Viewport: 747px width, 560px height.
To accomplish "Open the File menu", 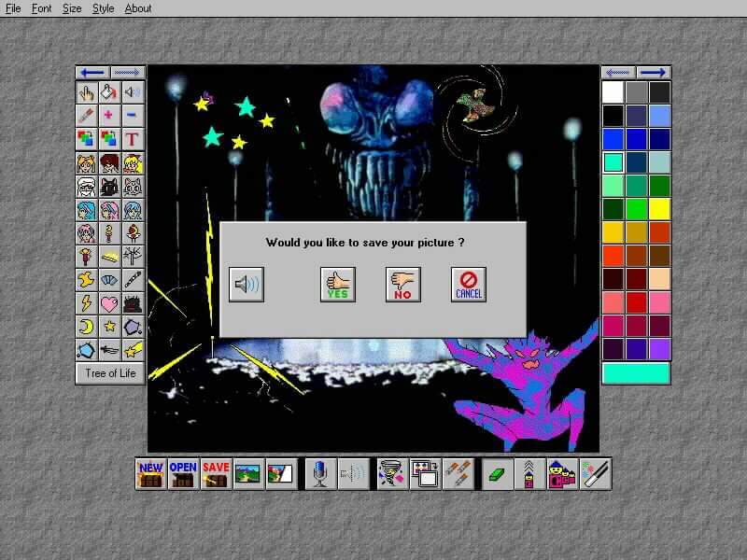I will click(13, 8).
